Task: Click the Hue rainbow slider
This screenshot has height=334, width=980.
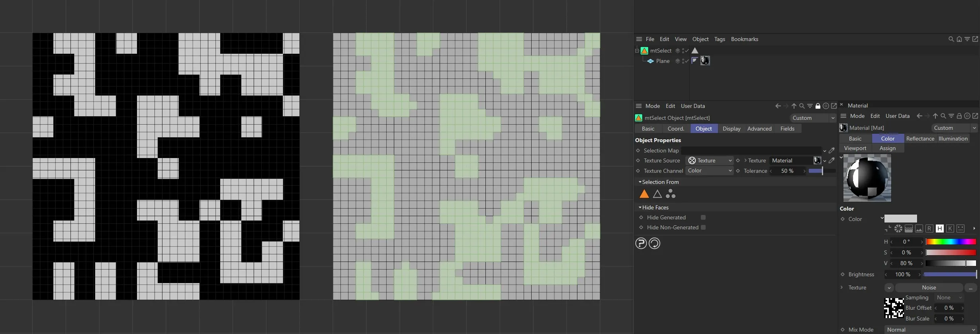Action: (x=951, y=242)
